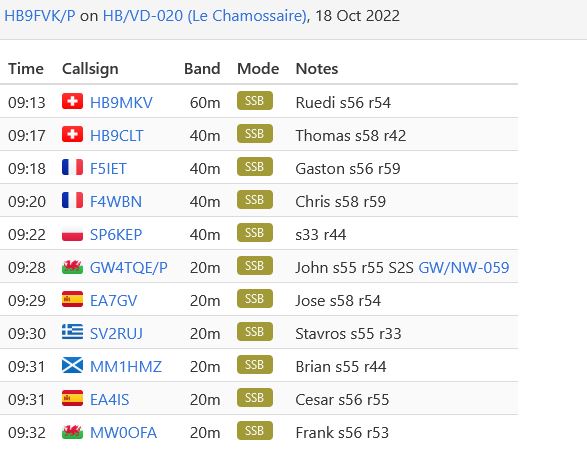Click the Callsign column header
The image size is (587, 455).
click(x=90, y=69)
